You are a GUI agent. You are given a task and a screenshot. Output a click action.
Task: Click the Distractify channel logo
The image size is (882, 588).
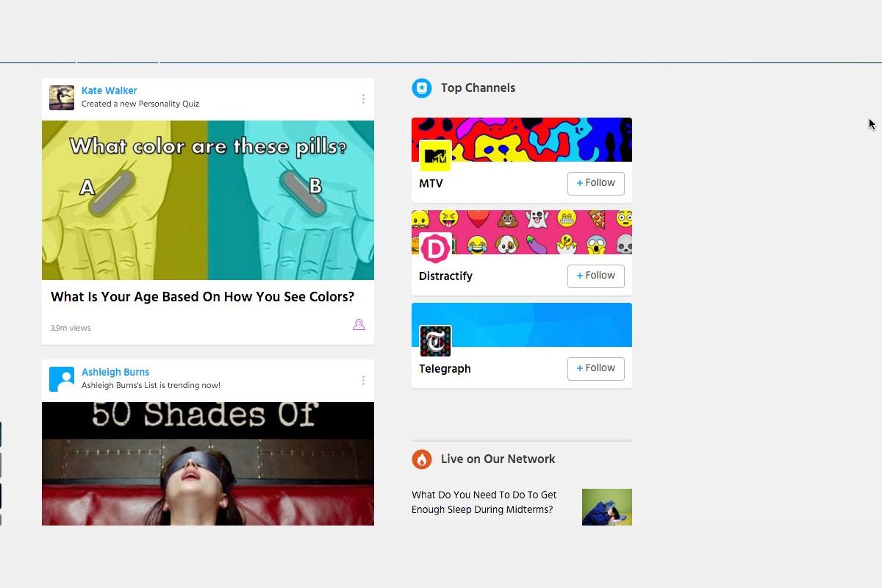point(435,248)
